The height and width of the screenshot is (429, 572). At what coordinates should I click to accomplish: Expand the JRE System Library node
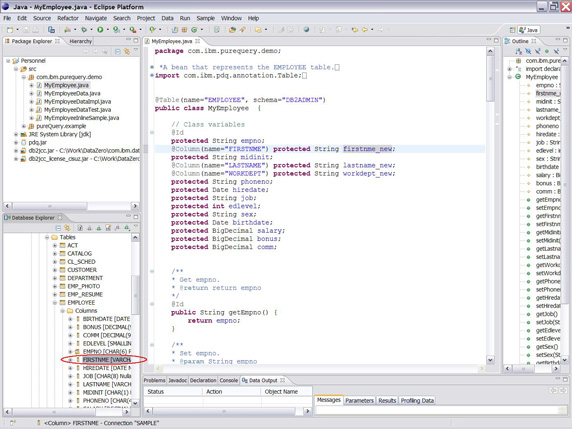pyautogui.click(x=16, y=134)
